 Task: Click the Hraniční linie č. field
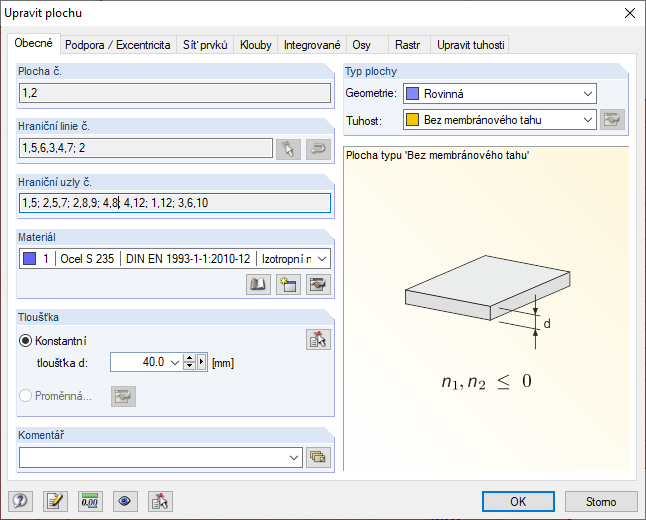[146, 148]
